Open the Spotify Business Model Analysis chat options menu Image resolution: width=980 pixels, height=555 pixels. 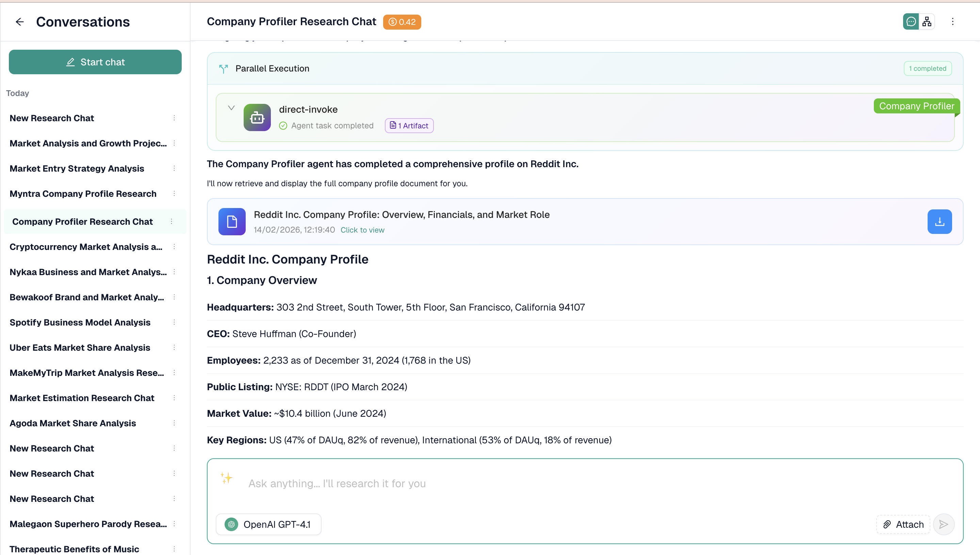[x=175, y=322]
